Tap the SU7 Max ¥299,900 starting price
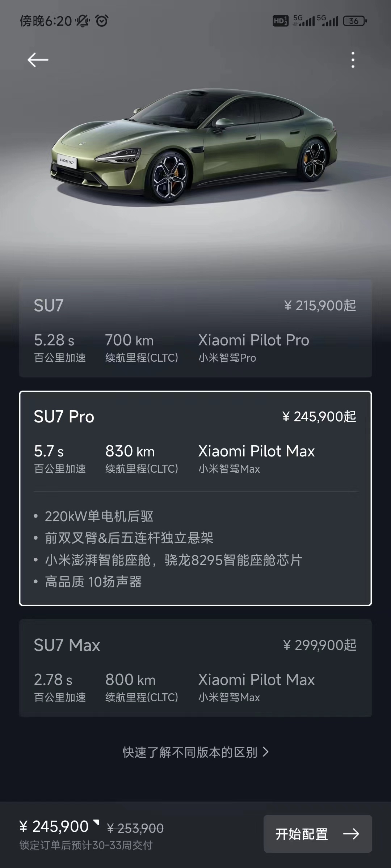 pyautogui.click(x=320, y=645)
